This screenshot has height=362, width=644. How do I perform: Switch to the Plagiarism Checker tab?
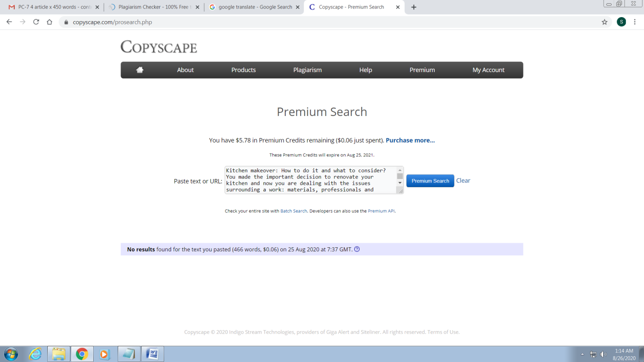click(154, 7)
